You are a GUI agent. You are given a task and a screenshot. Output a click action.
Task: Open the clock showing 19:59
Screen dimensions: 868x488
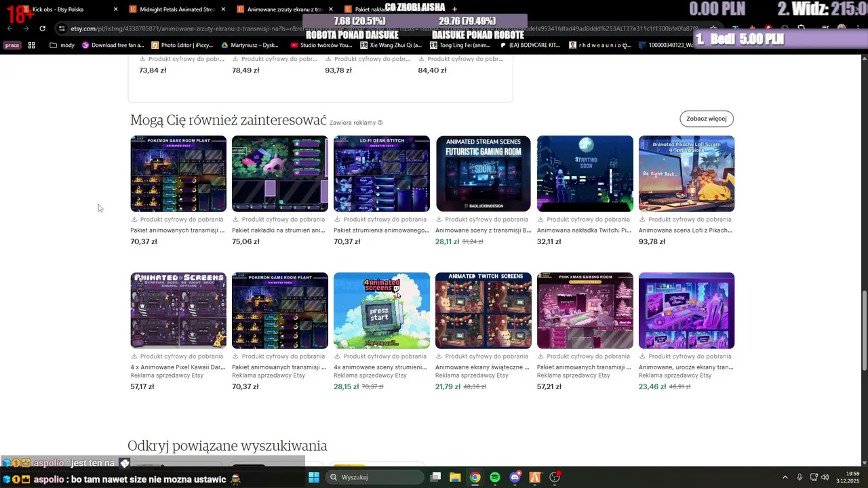click(848, 477)
